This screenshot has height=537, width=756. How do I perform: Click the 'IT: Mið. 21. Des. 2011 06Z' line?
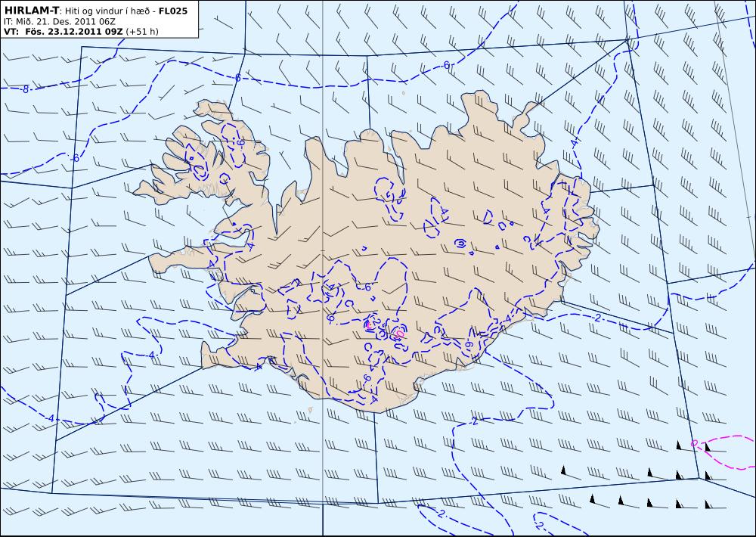coord(59,22)
